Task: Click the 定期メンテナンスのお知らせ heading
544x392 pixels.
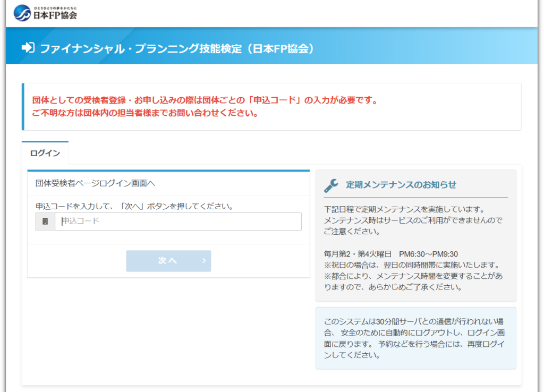Action: (x=401, y=185)
